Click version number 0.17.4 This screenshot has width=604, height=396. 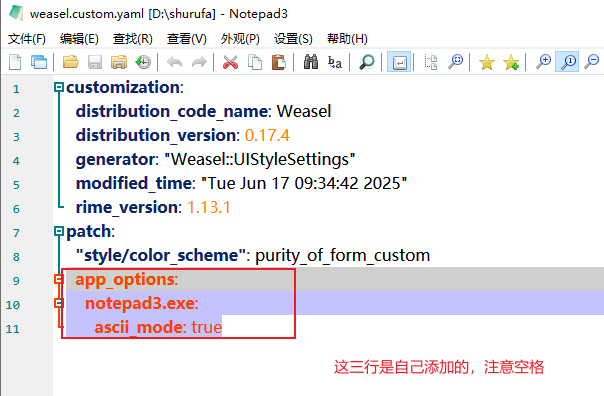[x=267, y=136]
